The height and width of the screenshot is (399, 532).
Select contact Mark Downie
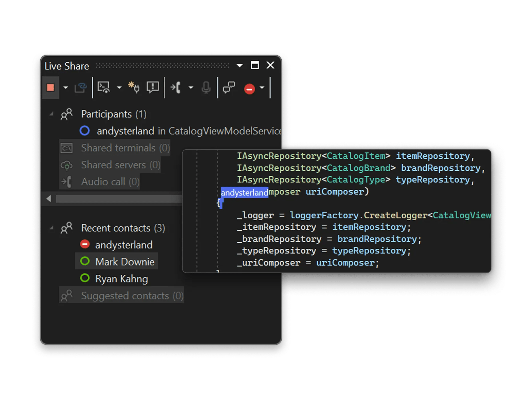(125, 262)
